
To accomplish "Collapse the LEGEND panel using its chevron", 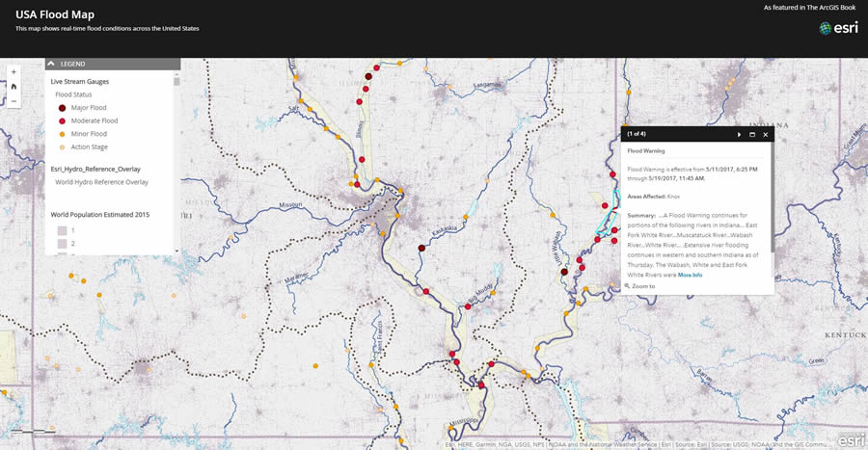I will (51, 64).
